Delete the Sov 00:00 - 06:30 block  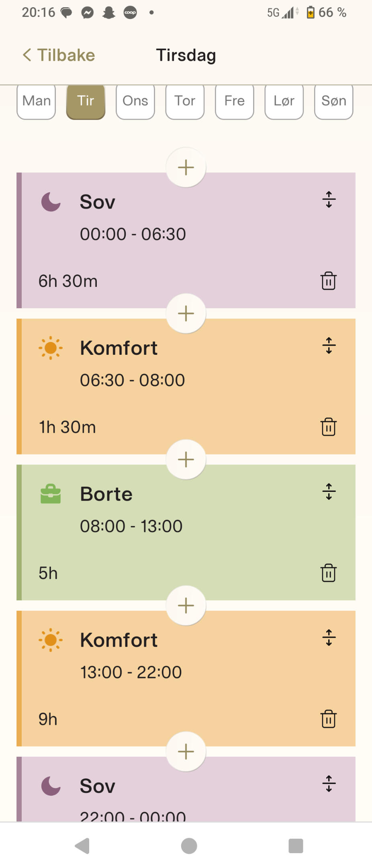328,280
